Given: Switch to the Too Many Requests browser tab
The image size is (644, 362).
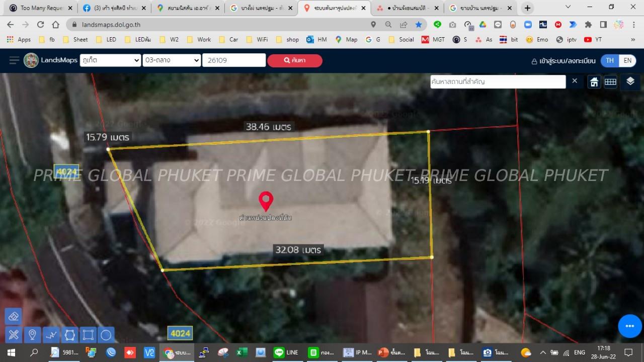Looking at the screenshot, I should click(39, 8).
